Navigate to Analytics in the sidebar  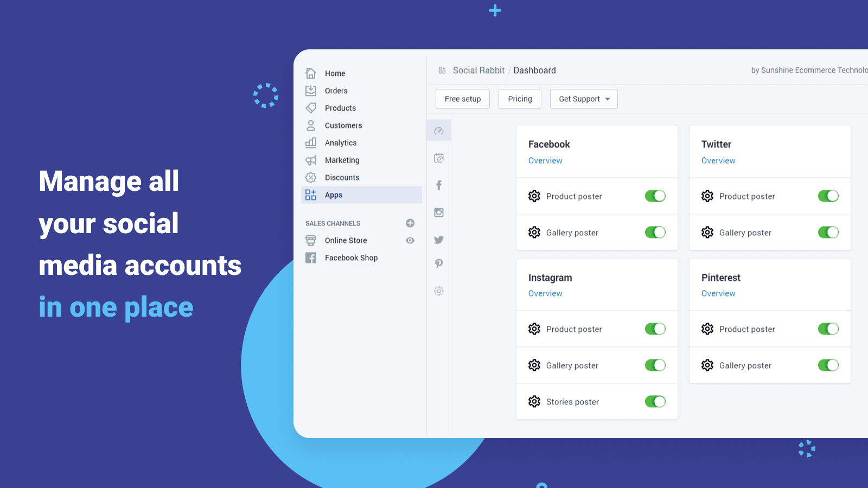[341, 143]
